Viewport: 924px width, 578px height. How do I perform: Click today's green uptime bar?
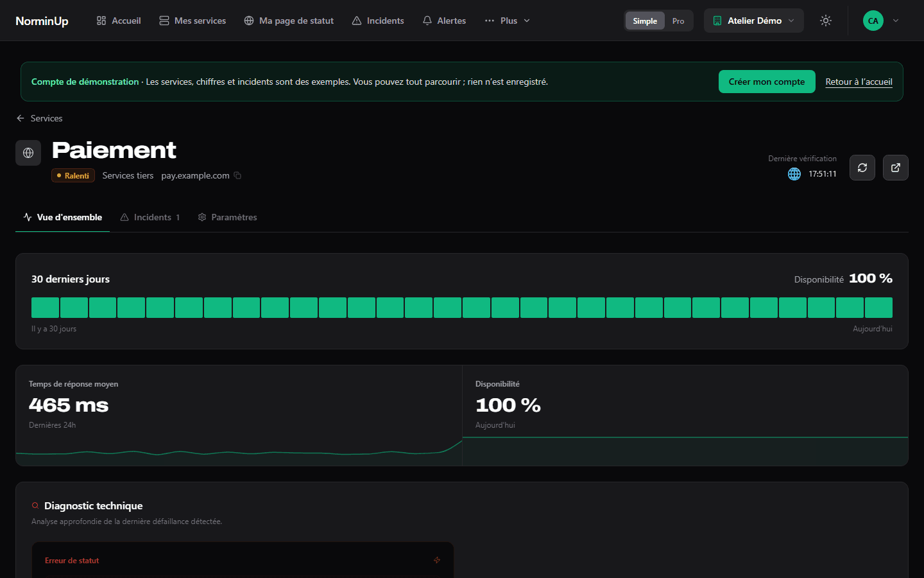(x=878, y=308)
